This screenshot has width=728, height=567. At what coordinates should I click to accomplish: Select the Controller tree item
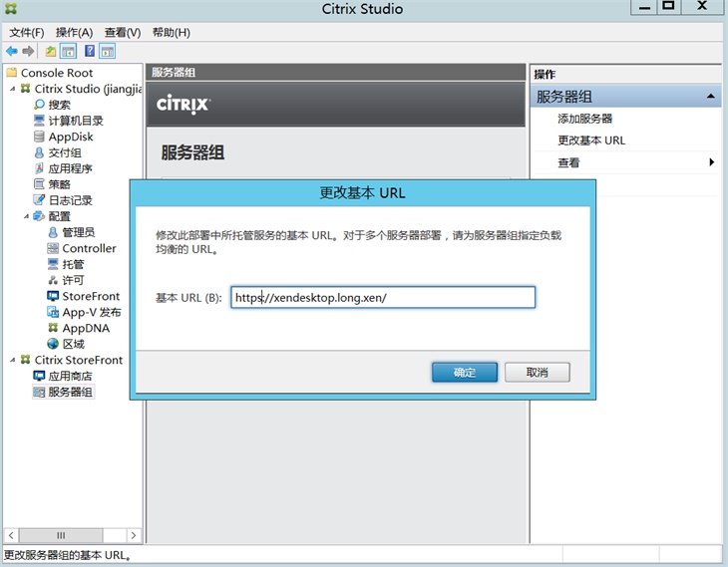point(89,248)
